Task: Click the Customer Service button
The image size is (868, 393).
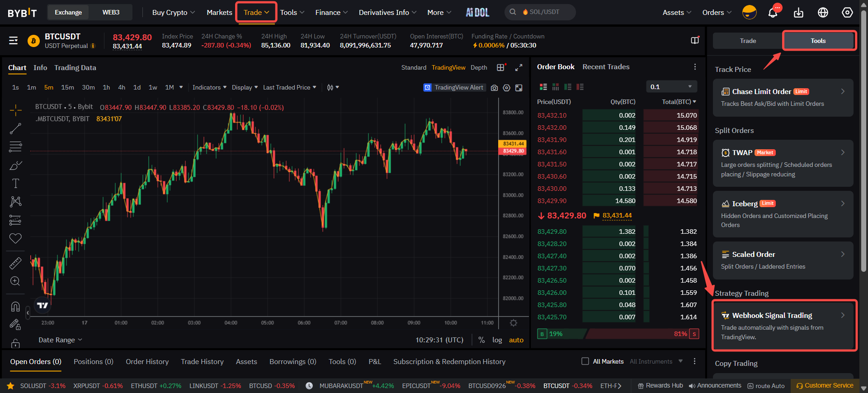Action: 825,386
